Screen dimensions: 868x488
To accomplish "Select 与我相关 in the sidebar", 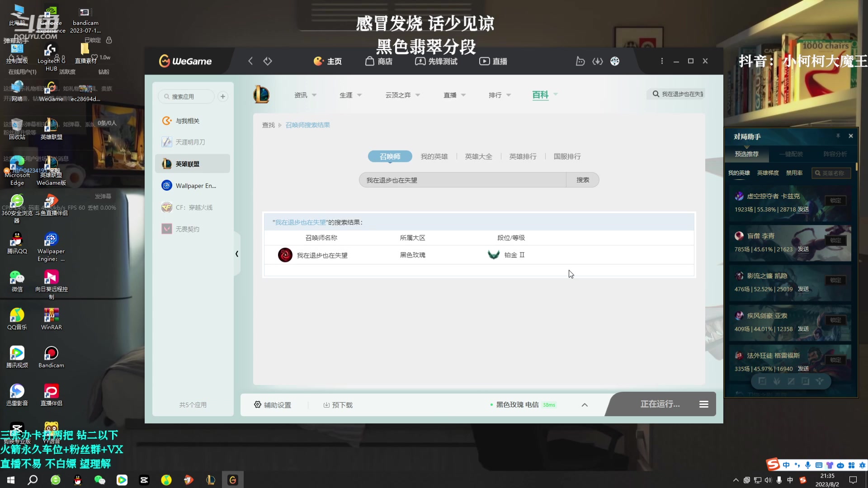I will 193,121.
